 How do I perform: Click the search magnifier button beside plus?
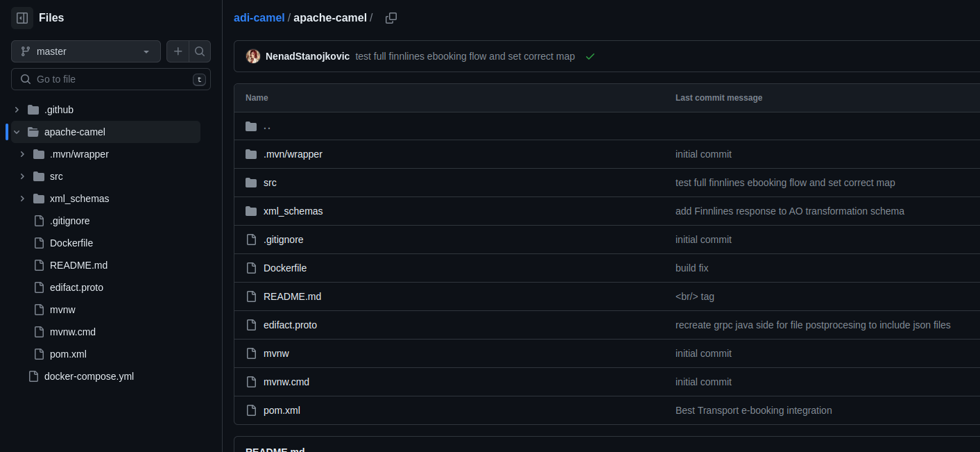pyautogui.click(x=200, y=51)
